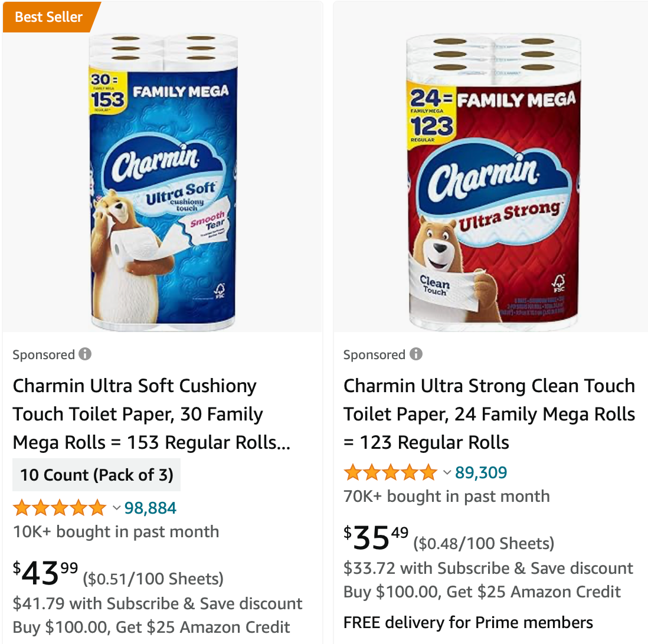The image size is (648, 644).
Task: Click the star rating for Charmin Ultra Strong
Action: point(390,472)
